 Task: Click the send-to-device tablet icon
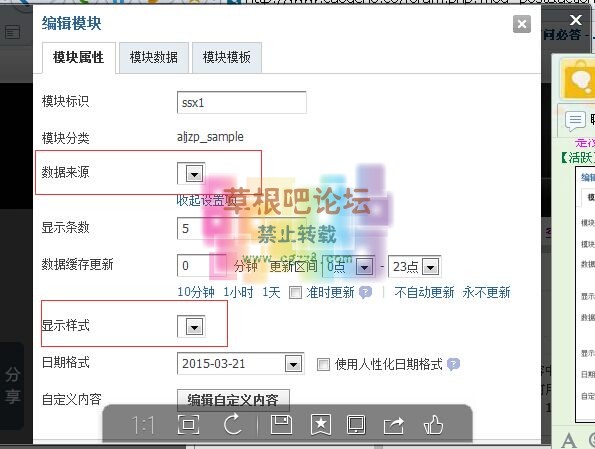point(356,424)
